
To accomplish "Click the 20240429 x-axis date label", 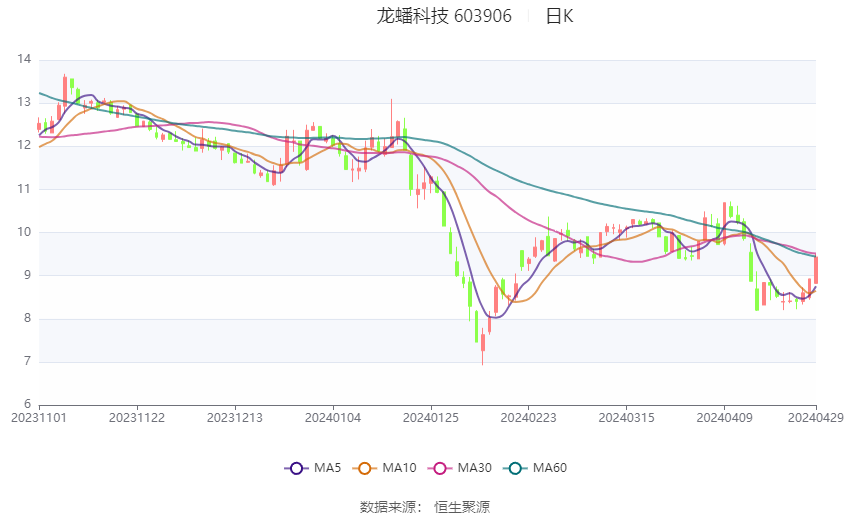I will (816, 418).
